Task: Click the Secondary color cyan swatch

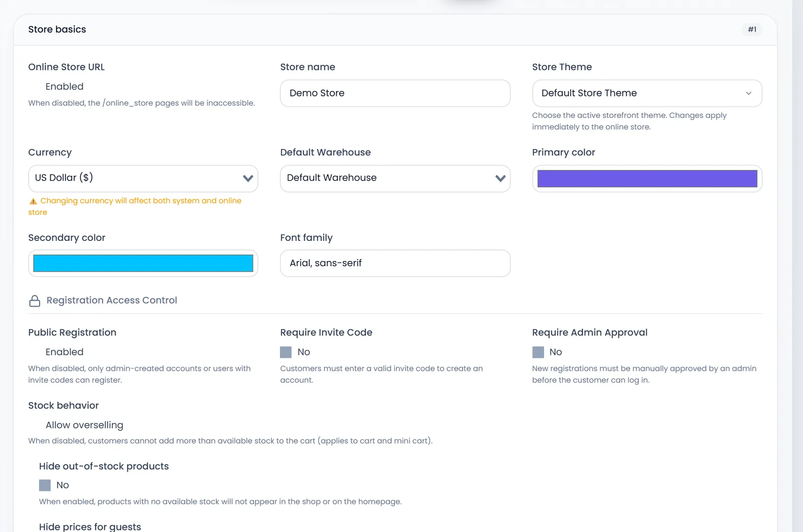Action: (143, 263)
